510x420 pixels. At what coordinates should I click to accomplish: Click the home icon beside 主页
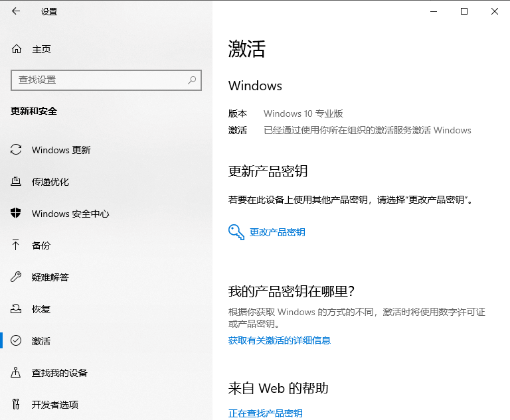[16, 49]
